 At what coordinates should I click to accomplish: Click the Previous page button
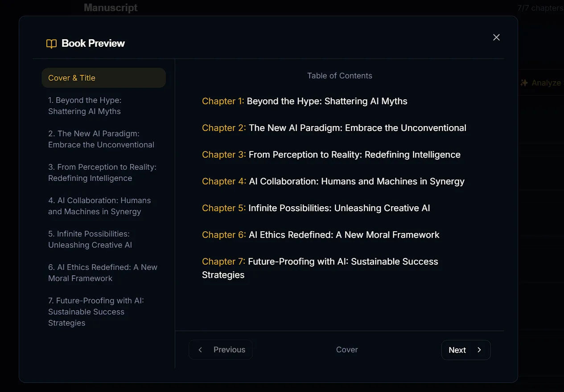pyautogui.click(x=221, y=350)
